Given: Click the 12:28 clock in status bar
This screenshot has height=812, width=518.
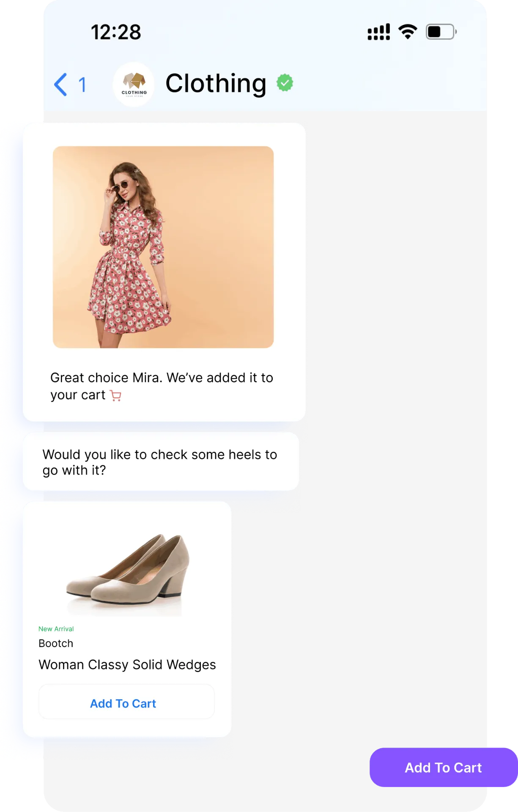Looking at the screenshot, I should (x=116, y=32).
